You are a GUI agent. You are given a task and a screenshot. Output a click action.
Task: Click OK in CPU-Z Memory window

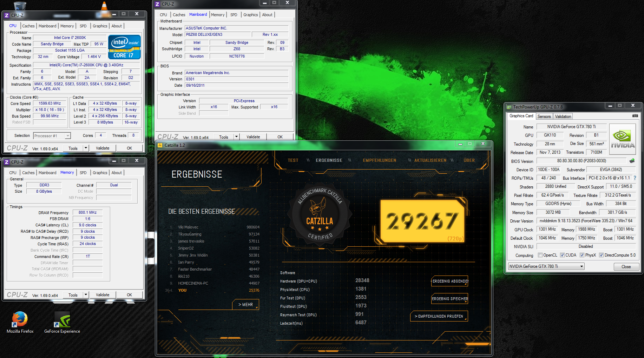pyautogui.click(x=129, y=295)
